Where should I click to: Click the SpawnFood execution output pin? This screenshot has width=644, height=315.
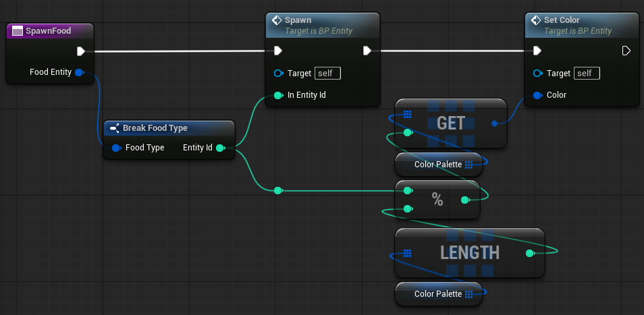coord(80,51)
